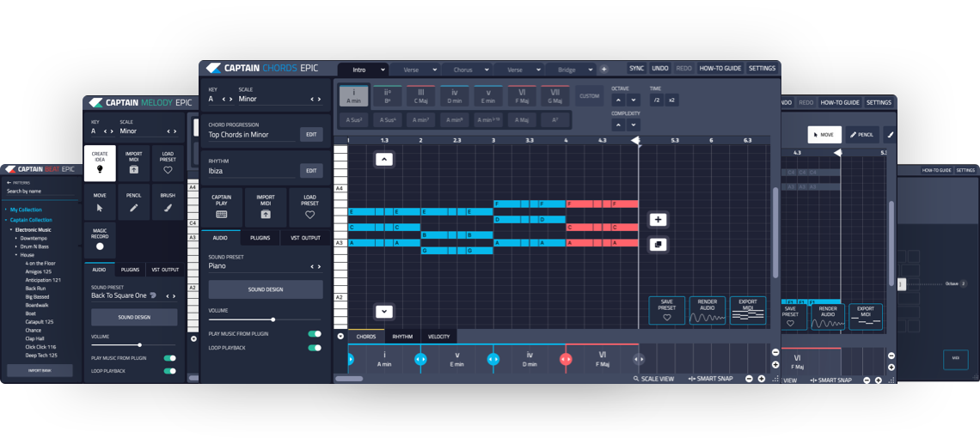The image size is (980, 444).
Task: Toggle Loop Playback in Captain Melody
Action: tap(169, 371)
